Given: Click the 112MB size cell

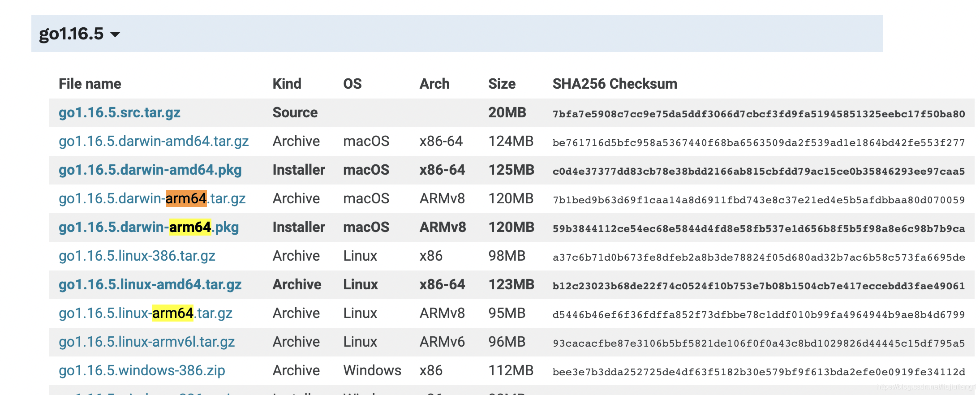Looking at the screenshot, I should pyautogui.click(x=511, y=370).
